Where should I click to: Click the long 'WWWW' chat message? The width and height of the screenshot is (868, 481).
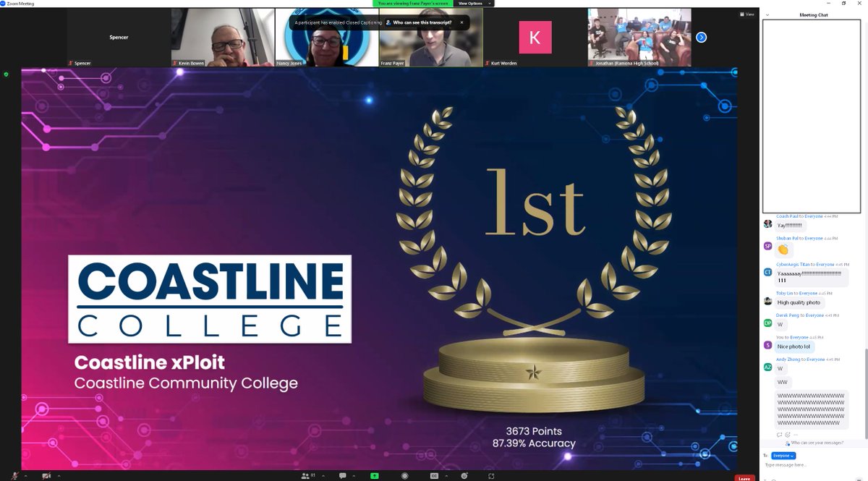[811, 409]
